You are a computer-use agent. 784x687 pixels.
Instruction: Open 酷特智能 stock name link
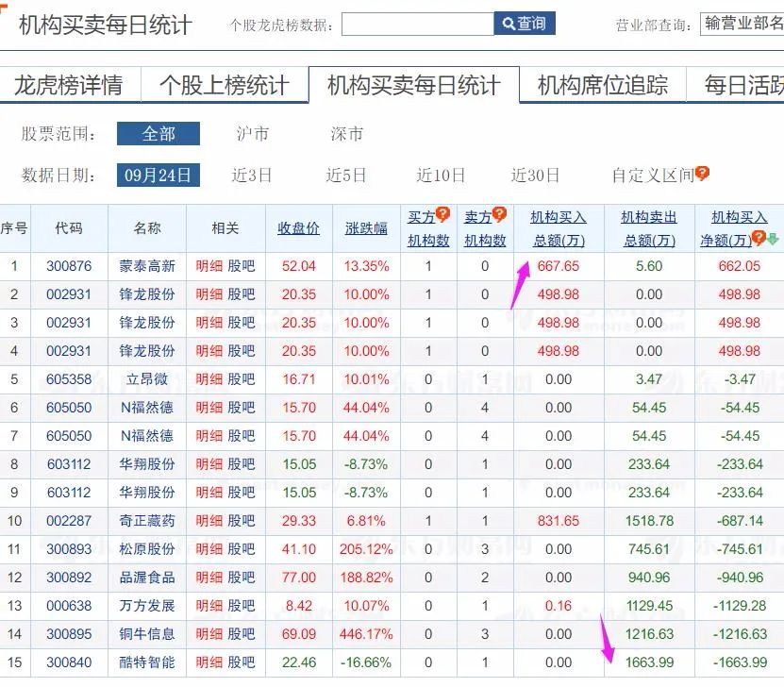pyautogui.click(x=147, y=662)
